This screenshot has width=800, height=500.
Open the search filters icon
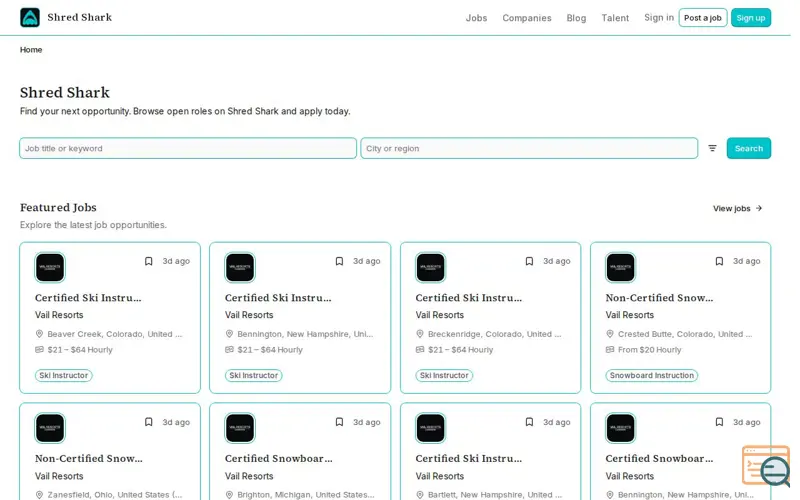point(712,148)
